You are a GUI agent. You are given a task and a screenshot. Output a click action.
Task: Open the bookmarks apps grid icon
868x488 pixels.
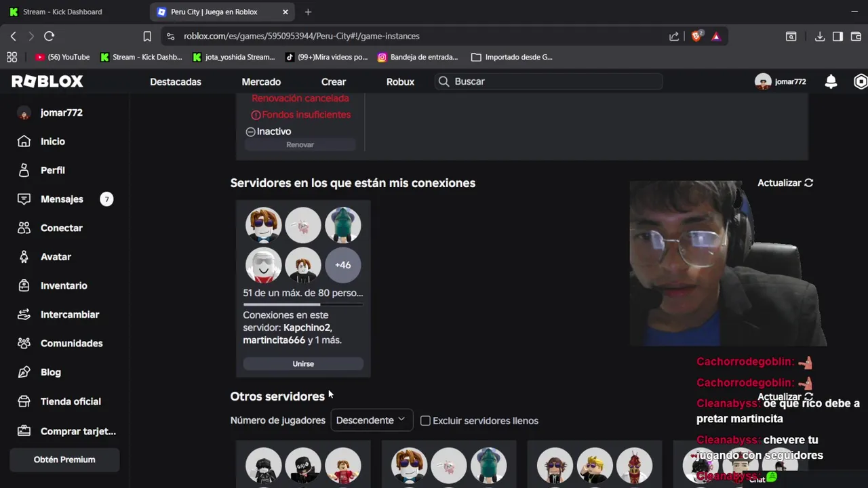pyautogui.click(x=12, y=57)
